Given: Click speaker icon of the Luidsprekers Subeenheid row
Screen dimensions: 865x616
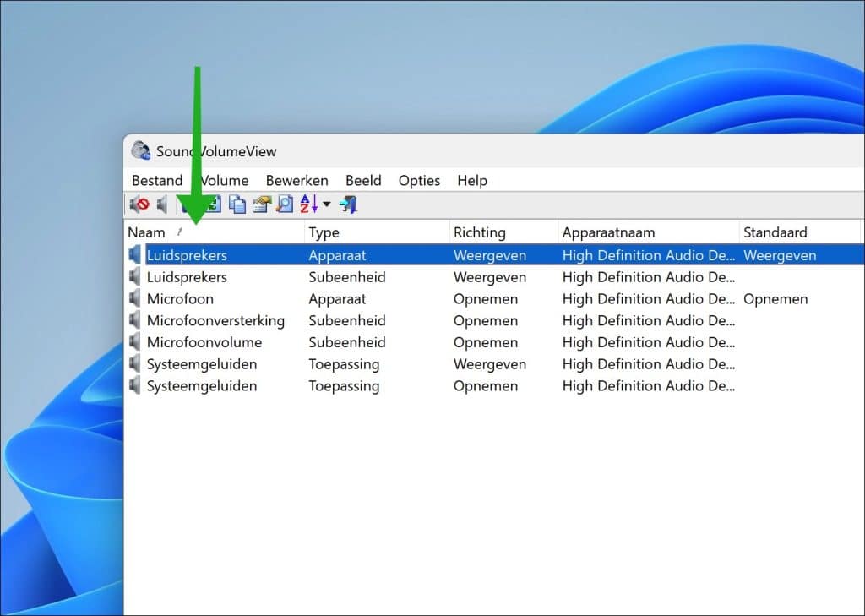Looking at the screenshot, I should coord(134,277).
